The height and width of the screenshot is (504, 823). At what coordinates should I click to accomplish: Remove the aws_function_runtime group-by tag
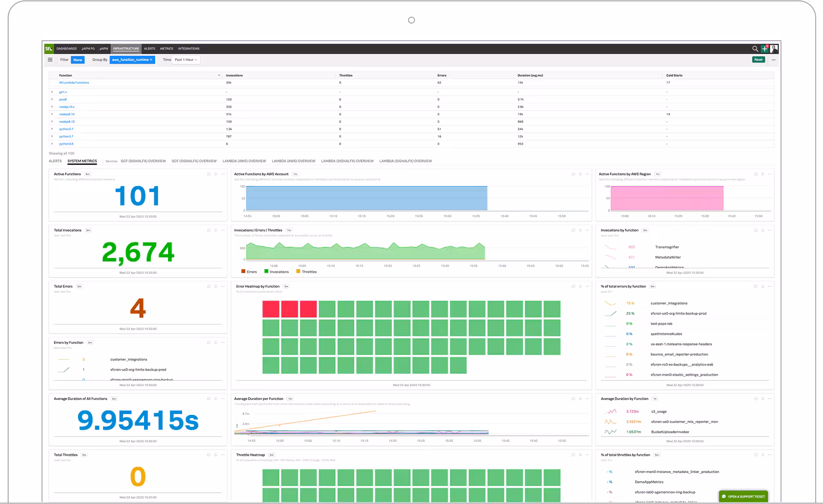(151, 60)
